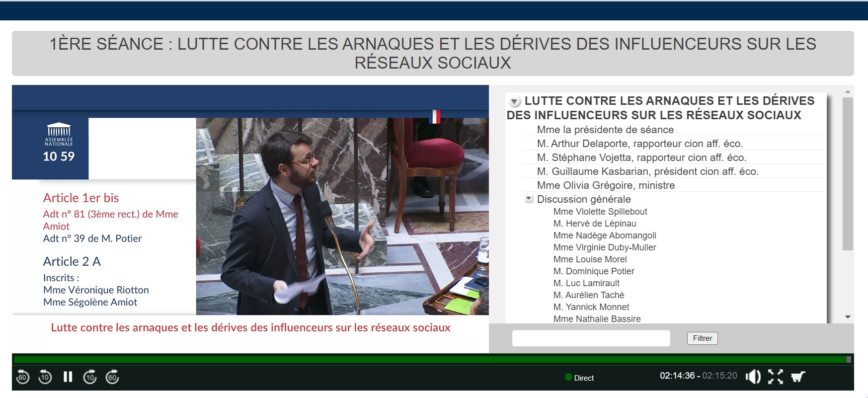Viewport: 868px width, 398px height.
Task: Select M. Guillaume Kasbarian entry
Action: tap(647, 171)
